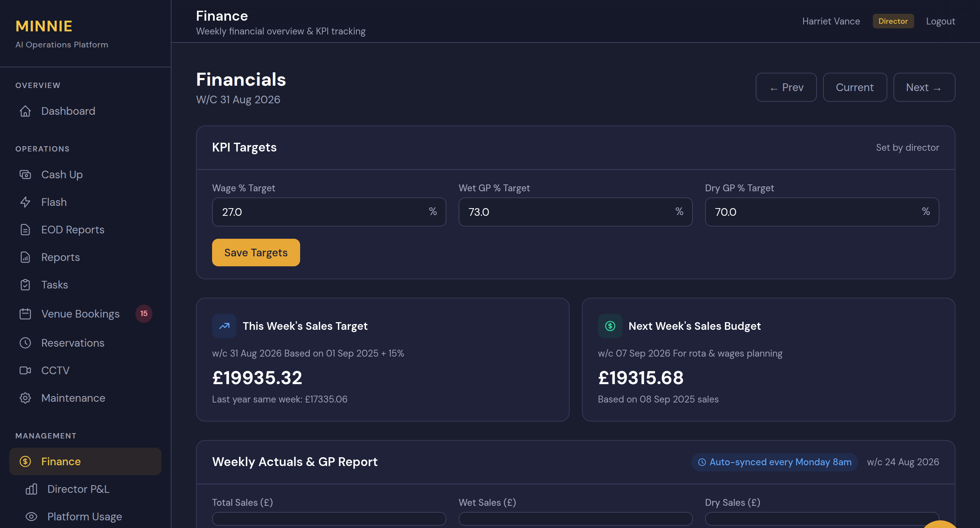980x528 pixels.
Task: Click "Based on 08 Sep 2025 sales" text
Action: (658, 399)
